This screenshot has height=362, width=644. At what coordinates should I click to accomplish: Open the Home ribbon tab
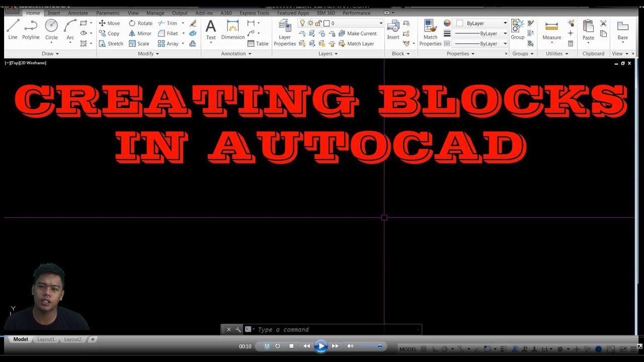[x=33, y=13]
